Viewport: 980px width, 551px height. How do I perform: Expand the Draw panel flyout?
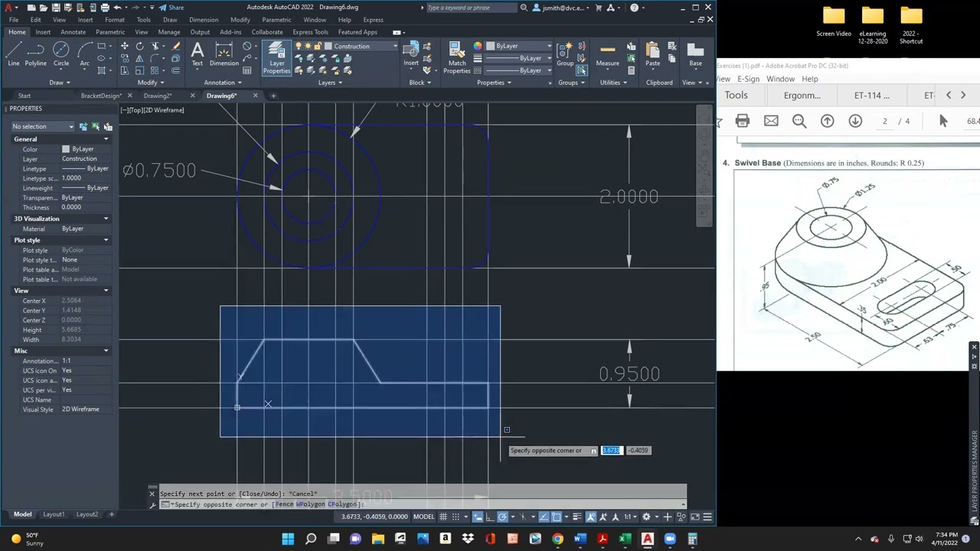(60, 83)
